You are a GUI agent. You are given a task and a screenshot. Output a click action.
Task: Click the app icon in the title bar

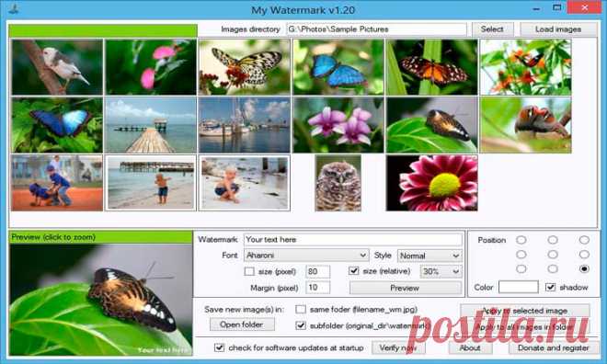point(14,8)
